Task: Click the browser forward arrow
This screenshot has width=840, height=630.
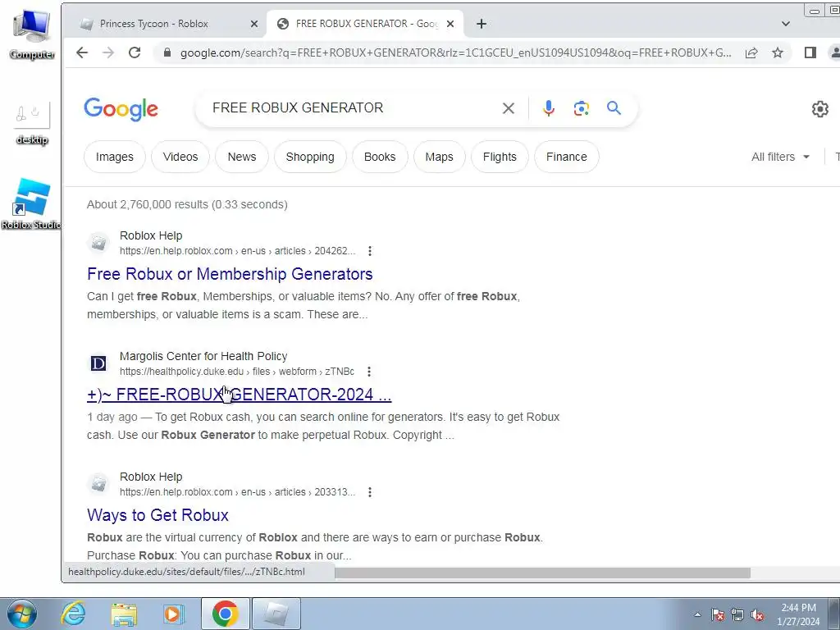Action: (x=108, y=52)
